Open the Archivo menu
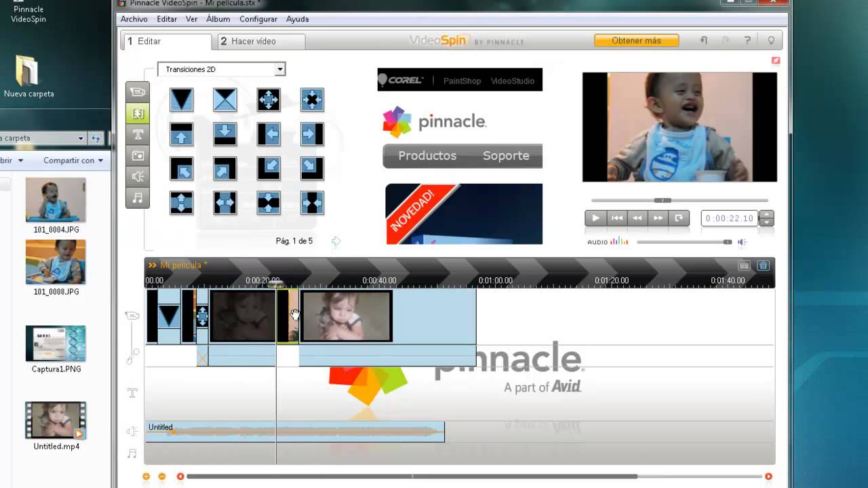Screen dimensions: 868x488 coord(134,20)
